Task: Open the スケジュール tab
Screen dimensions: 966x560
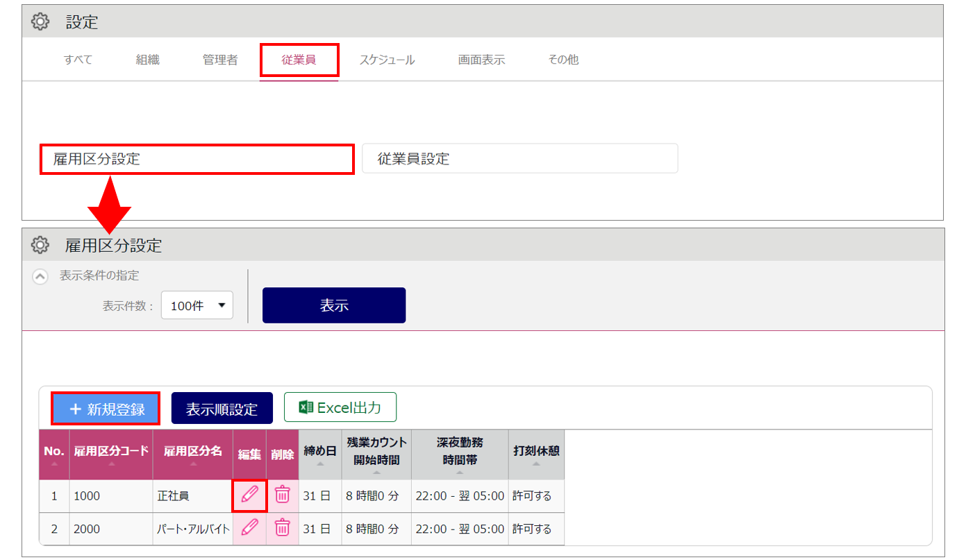Action: (387, 60)
